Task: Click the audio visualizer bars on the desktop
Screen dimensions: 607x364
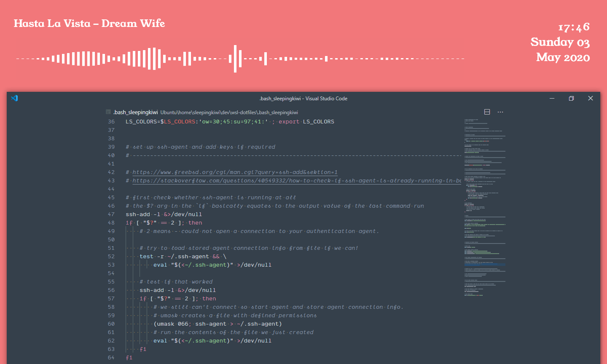Action: (x=240, y=59)
